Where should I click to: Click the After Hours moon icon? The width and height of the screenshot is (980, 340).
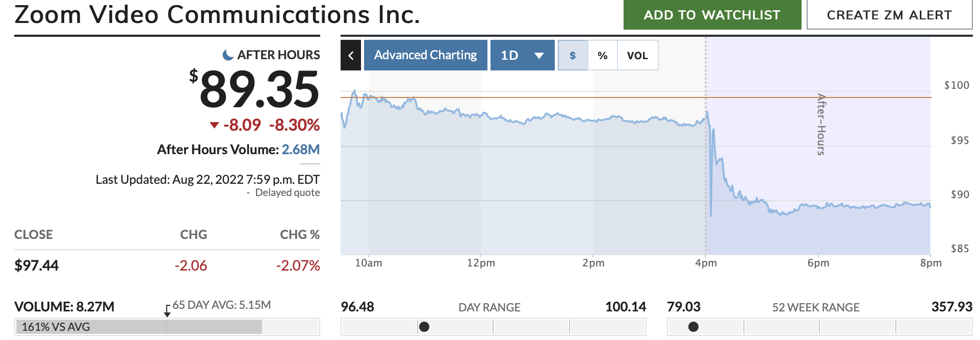pos(228,55)
